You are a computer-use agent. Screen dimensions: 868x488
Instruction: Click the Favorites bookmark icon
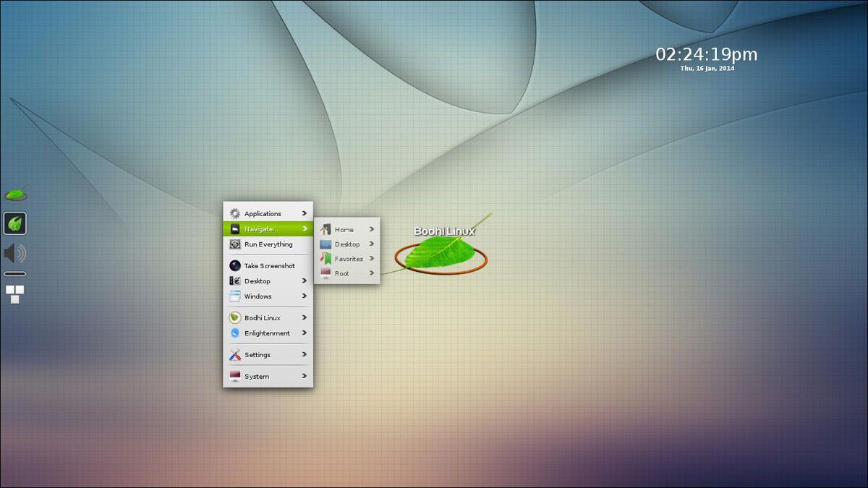325,258
